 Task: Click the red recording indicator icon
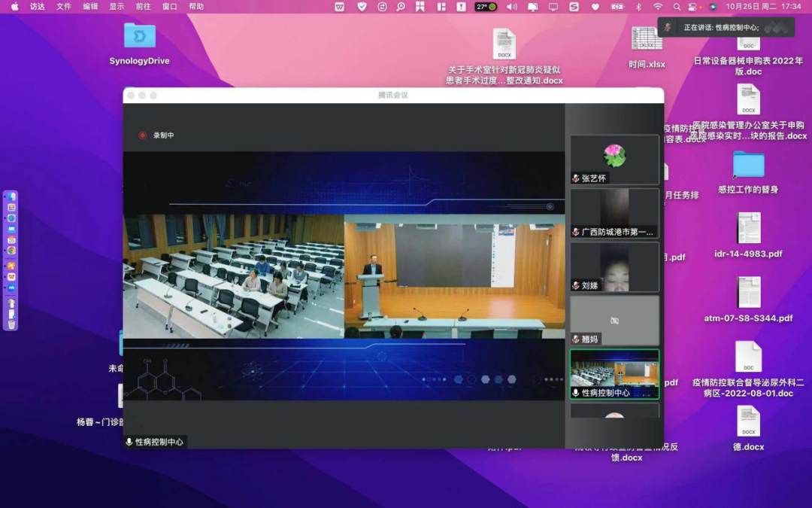[x=142, y=135]
